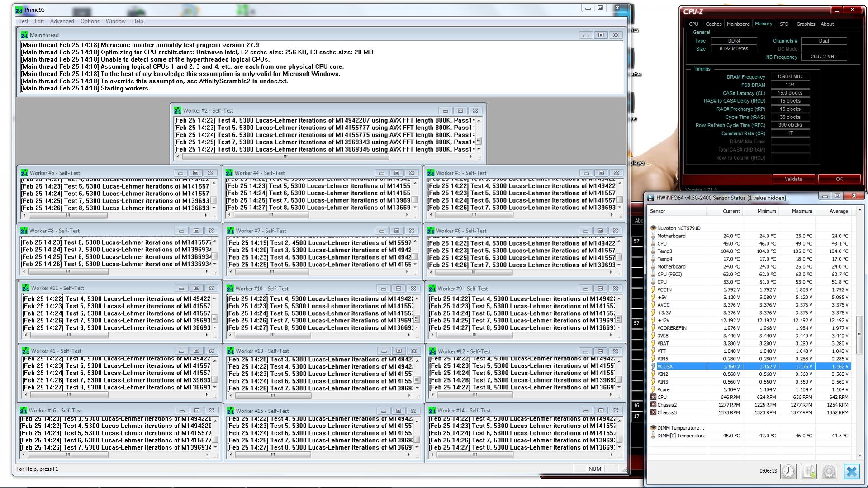This screenshot has height=488, width=868.
Task: Click scroll-down arrow of HWiNFO64 list
Action: tap(859, 455)
